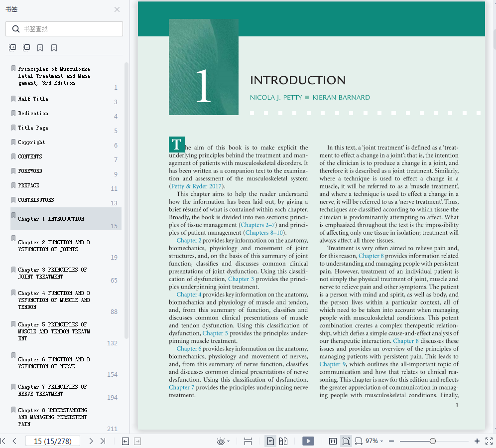The image size is (496, 448).
Task: Click the bookmarks panel scrollbar
Action: click(x=126, y=201)
